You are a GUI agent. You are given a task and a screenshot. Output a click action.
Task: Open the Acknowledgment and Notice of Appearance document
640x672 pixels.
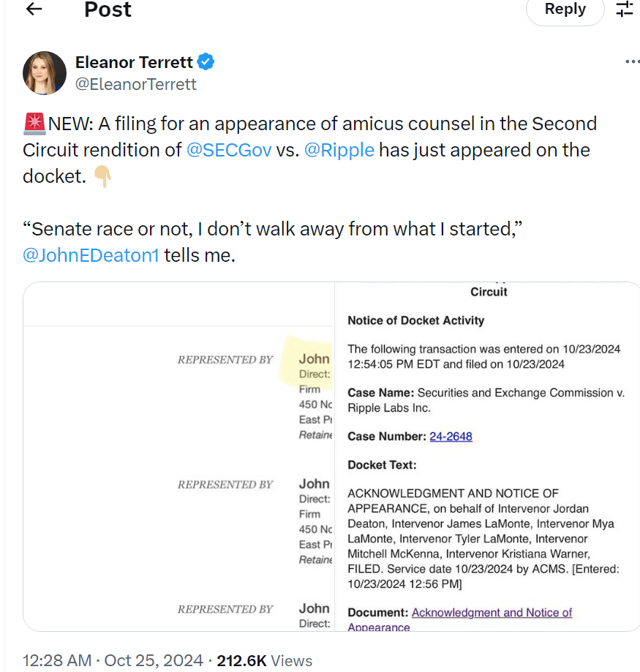[492, 613]
